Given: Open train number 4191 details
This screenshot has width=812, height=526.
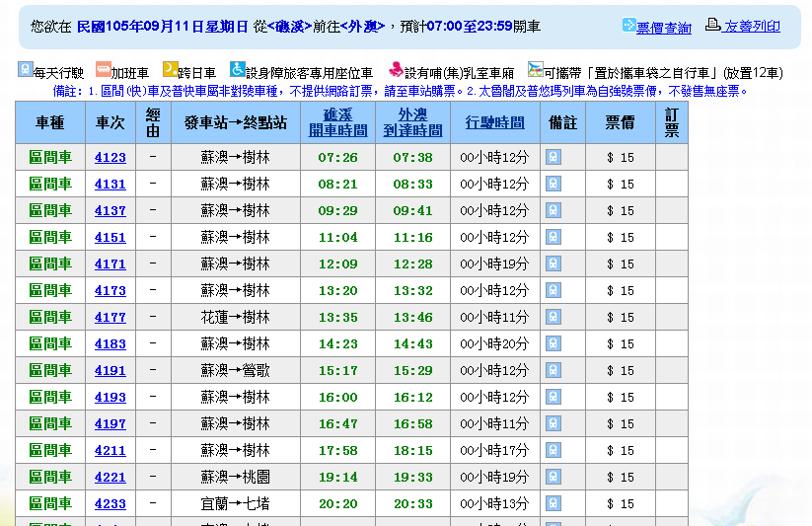Looking at the screenshot, I should tap(111, 370).
